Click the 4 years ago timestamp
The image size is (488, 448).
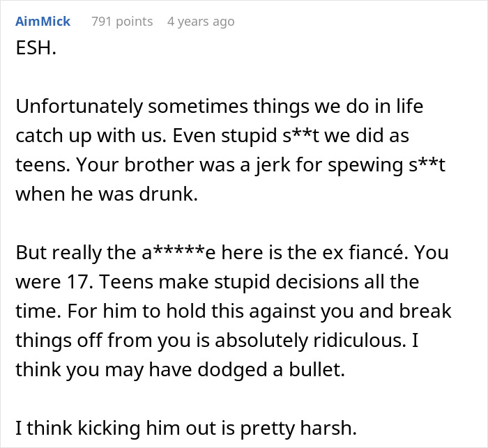[x=201, y=22]
